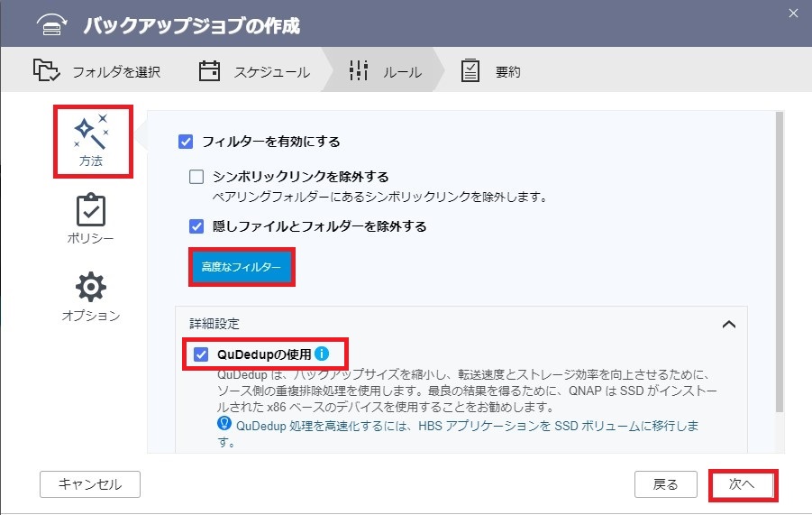Click the スケジュール calendar icon
Viewport: 812px width, 515px height.
(x=209, y=70)
